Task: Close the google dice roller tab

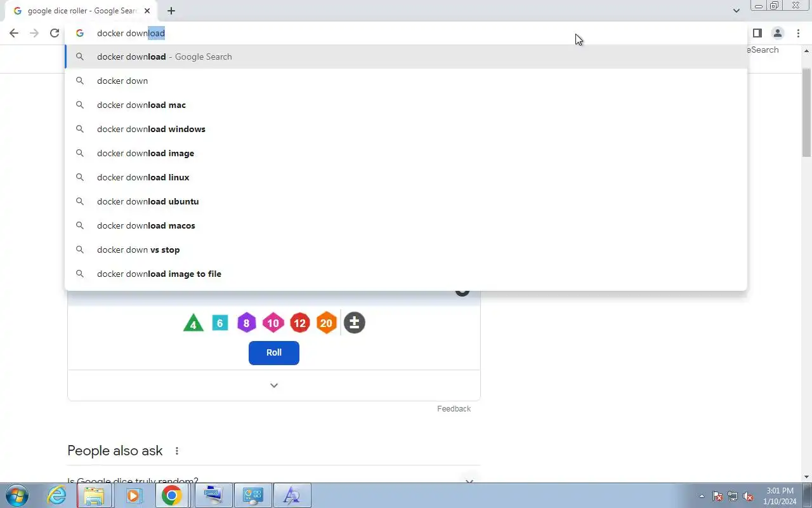Action: click(147, 11)
